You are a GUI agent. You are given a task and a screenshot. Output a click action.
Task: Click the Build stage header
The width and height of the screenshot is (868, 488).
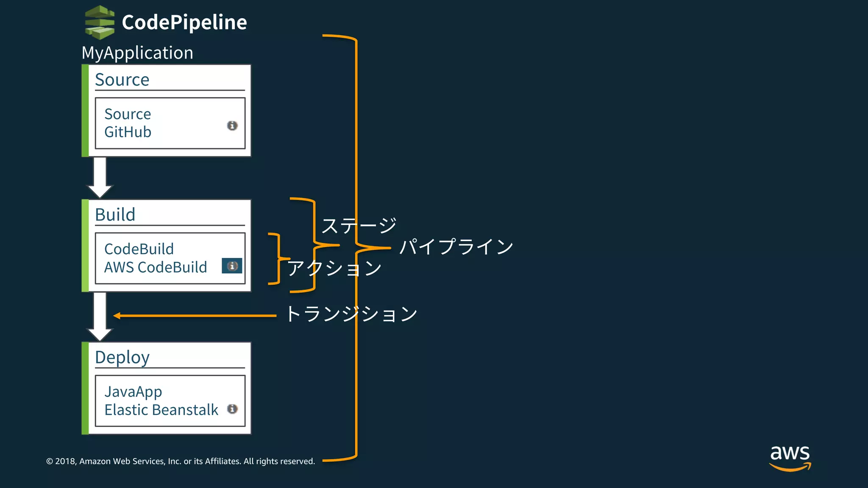coord(115,215)
